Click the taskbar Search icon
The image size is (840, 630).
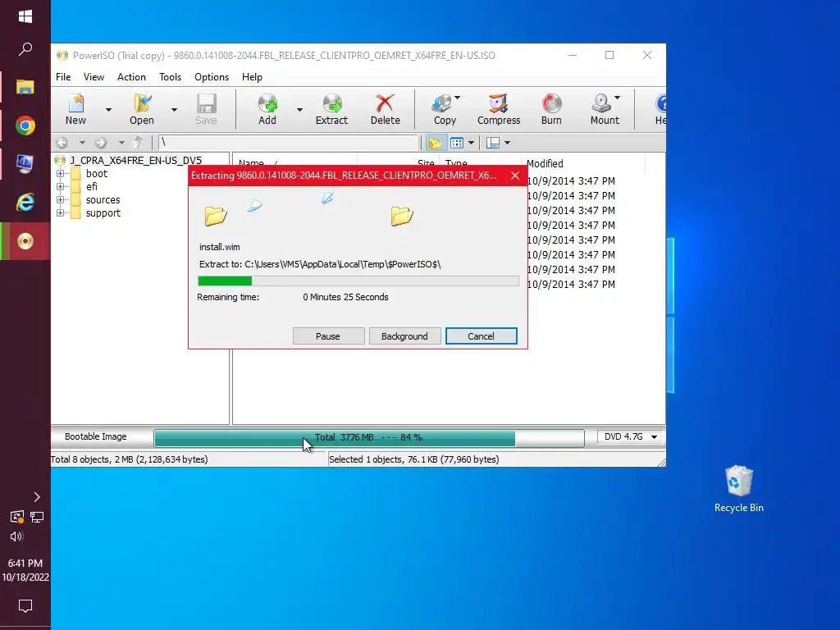25,49
